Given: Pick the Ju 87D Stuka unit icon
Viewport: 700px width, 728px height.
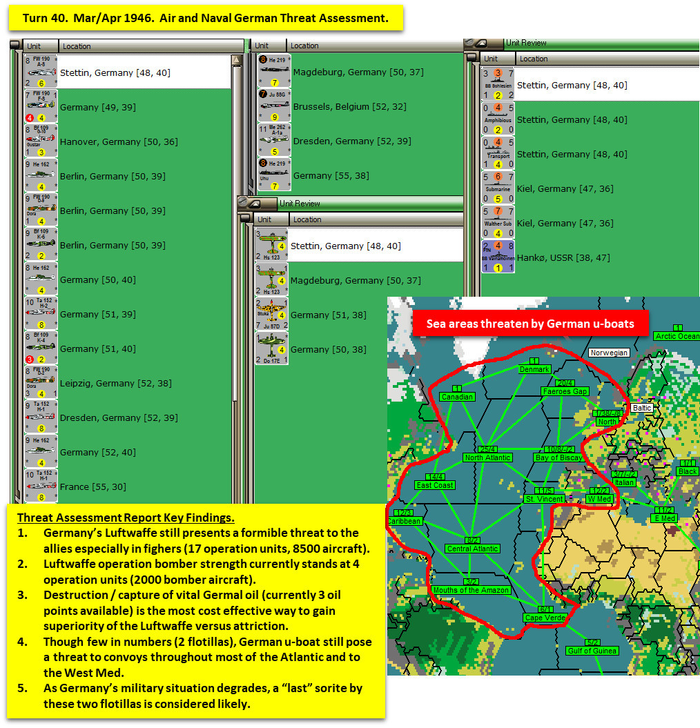Looking at the screenshot, I should tap(272, 314).
